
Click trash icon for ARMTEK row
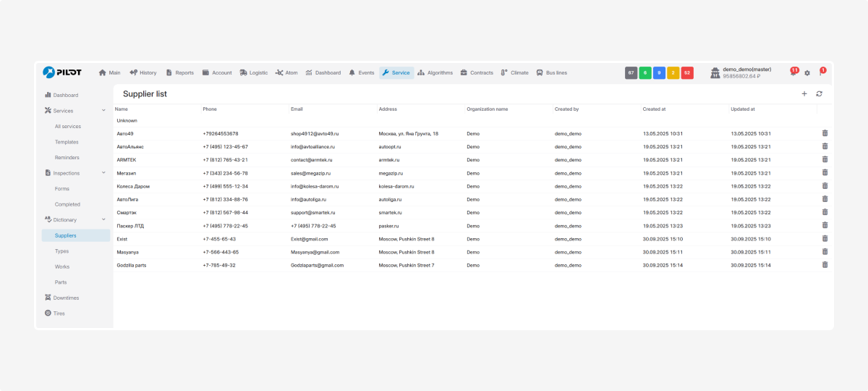(825, 159)
